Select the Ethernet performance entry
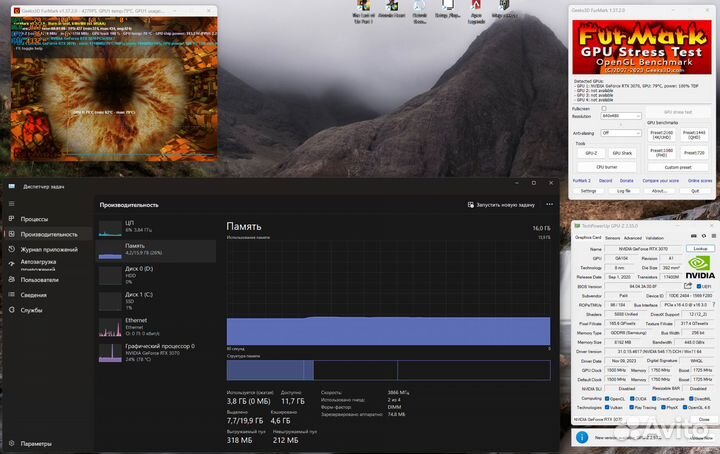 click(x=156, y=326)
